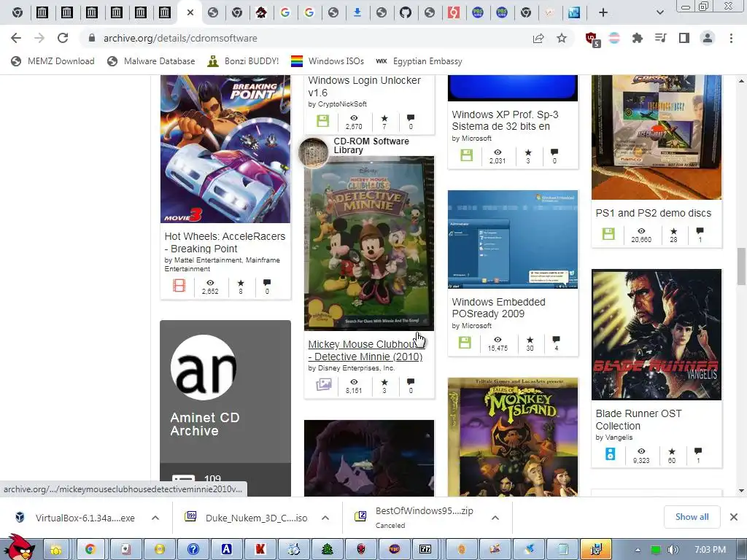
Task: Click the vertical page scrollbar thumb
Action: pos(741,267)
